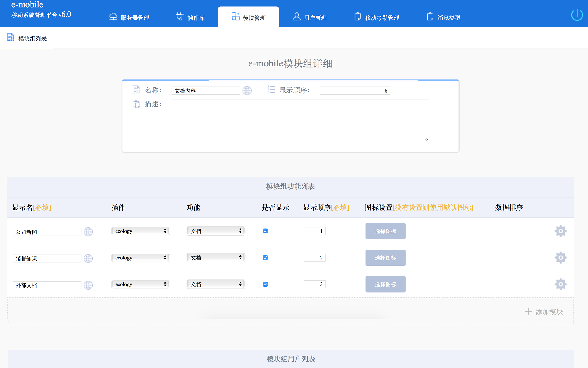Click order field showing 3
This screenshot has height=368, width=588.
pyautogui.click(x=314, y=284)
